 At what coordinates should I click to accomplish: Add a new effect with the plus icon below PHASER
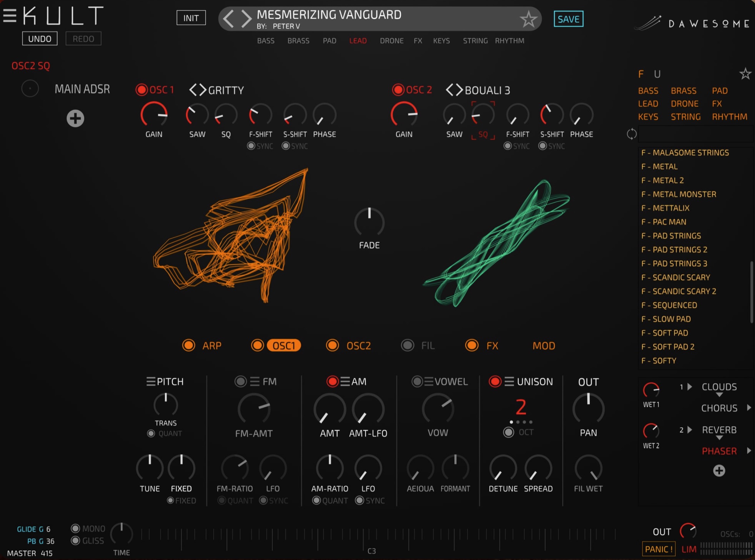point(719,471)
